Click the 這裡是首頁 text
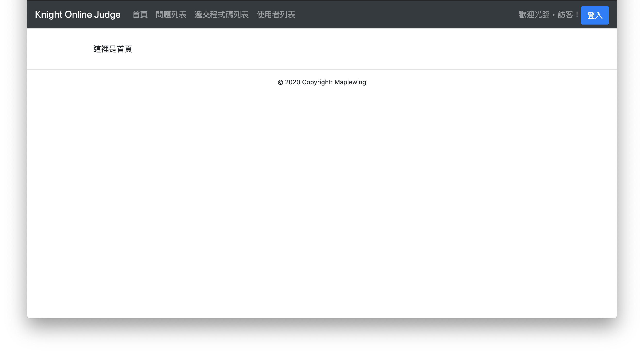The image size is (644, 354). click(x=113, y=49)
